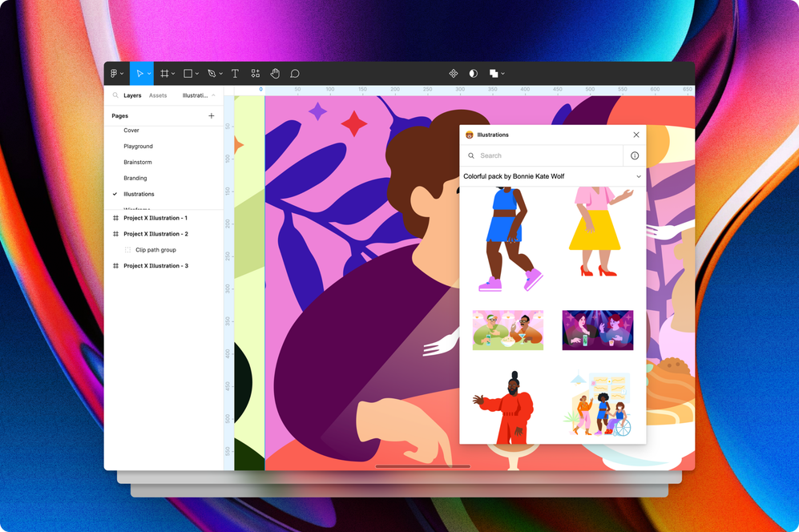Open the Comment tool

[x=295, y=73]
